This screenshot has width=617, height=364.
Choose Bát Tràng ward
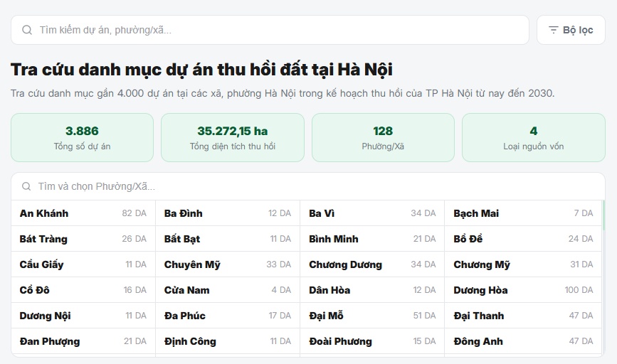click(x=83, y=239)
